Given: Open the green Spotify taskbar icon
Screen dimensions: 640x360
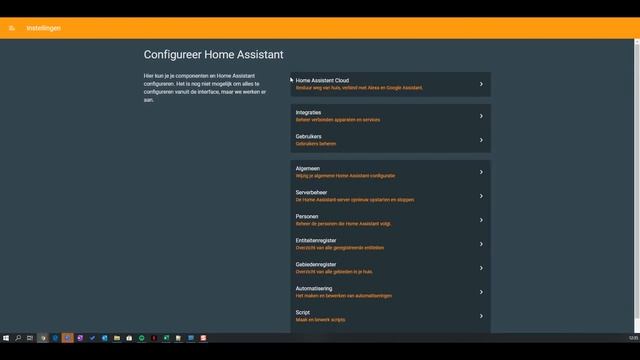Looking at the screenshot, I should pos(142,338).
